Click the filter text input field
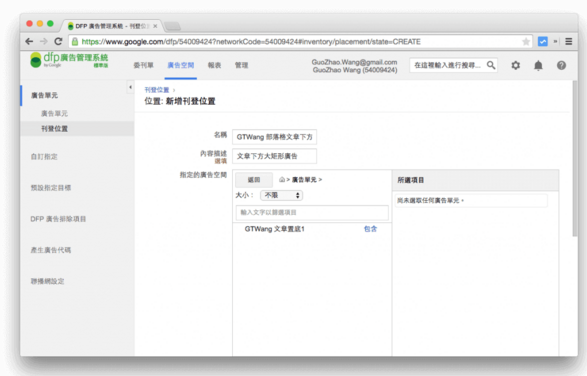The image size is (587, 376). (312, 212)
